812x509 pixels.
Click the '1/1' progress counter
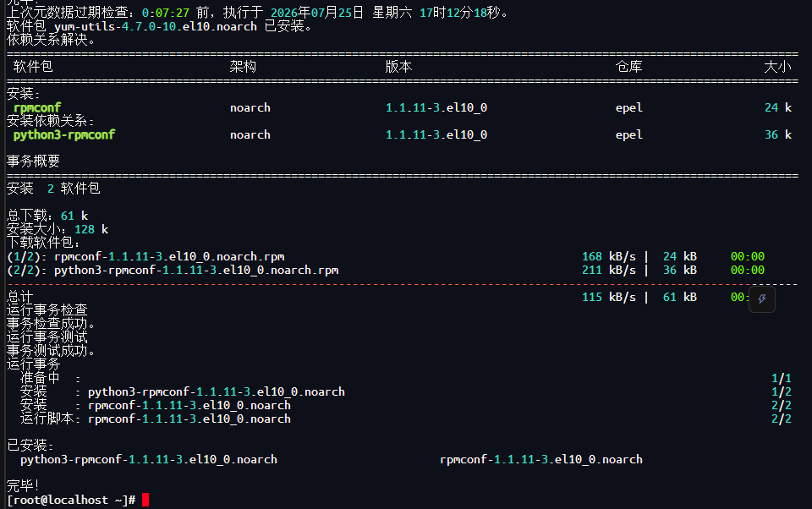782,379
